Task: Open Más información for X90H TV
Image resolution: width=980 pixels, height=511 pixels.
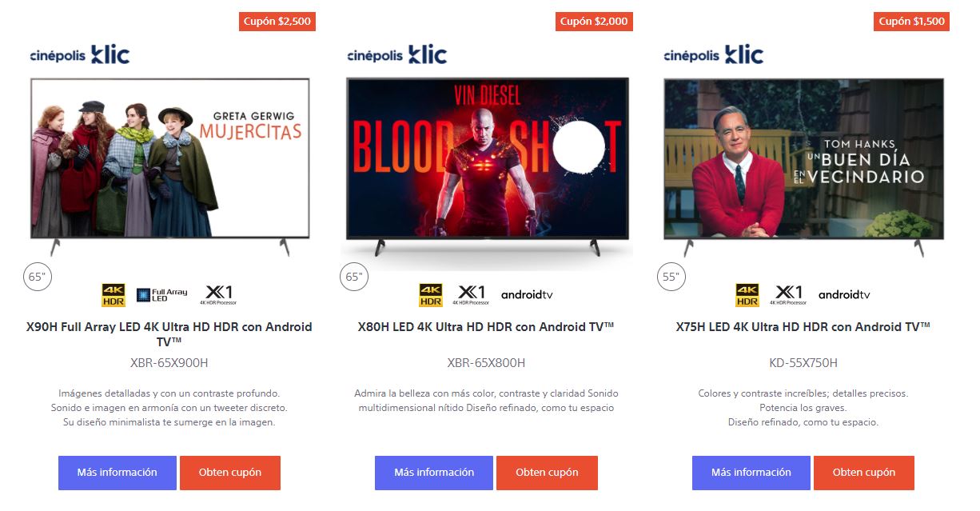Action: tap(118, 473)
